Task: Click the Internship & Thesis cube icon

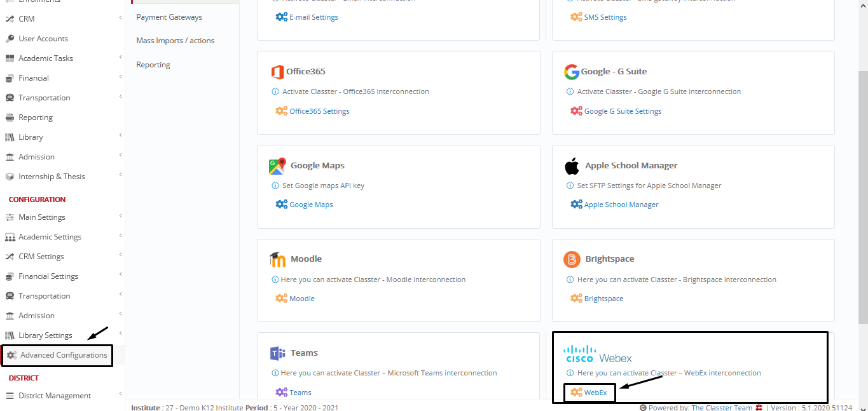Action: pyautogui.click(x=10, y=177)
